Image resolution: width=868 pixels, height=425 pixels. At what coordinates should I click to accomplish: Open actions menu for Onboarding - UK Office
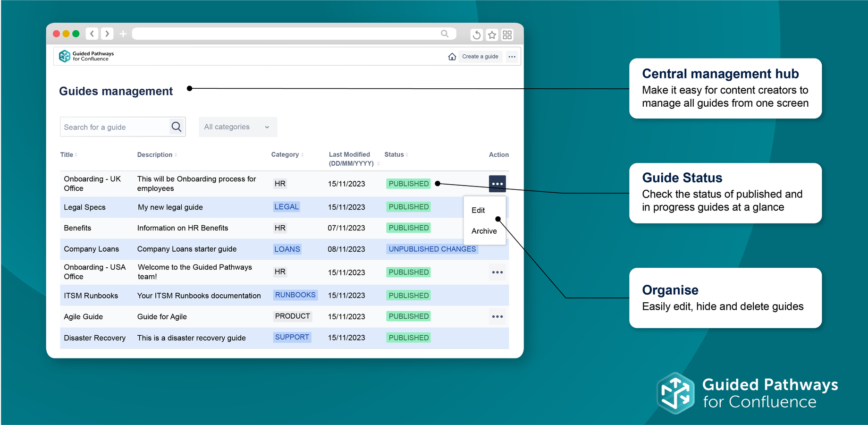pyautogui.click(x=497, y=184)
